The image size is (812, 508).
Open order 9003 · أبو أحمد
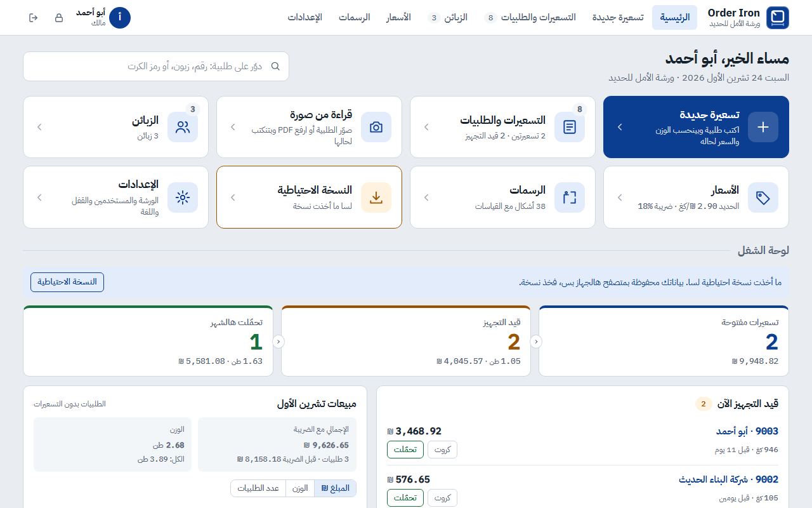click(747, 432)
